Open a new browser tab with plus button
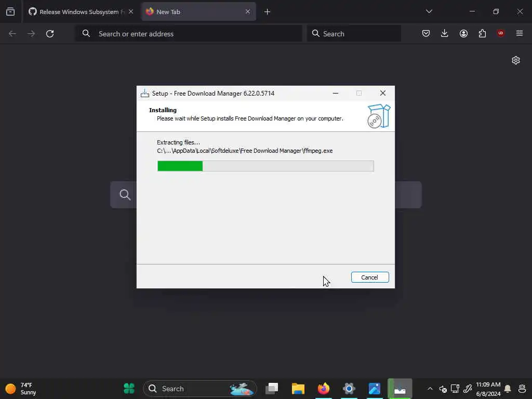This screenshot has height=399, width=532. (268, 12)
